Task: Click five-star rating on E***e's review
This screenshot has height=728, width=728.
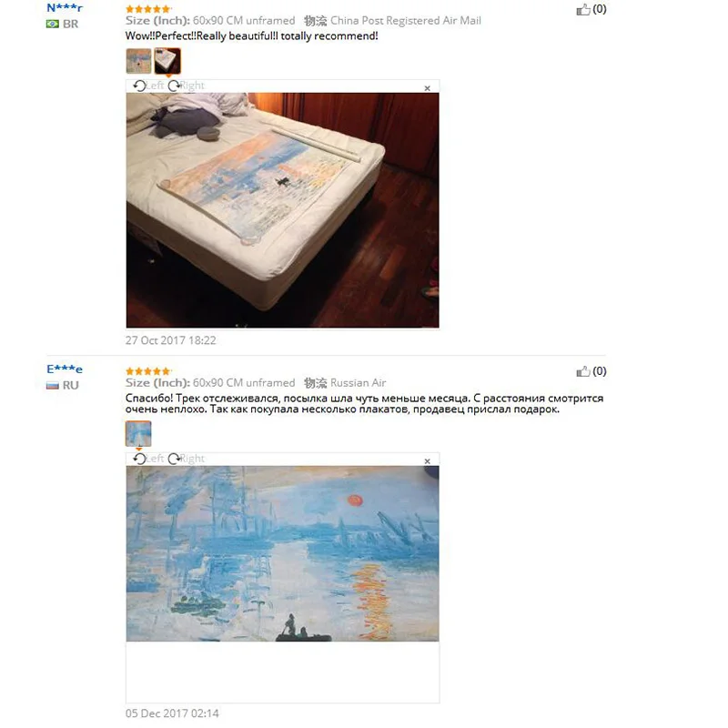Action: [148, 371]
